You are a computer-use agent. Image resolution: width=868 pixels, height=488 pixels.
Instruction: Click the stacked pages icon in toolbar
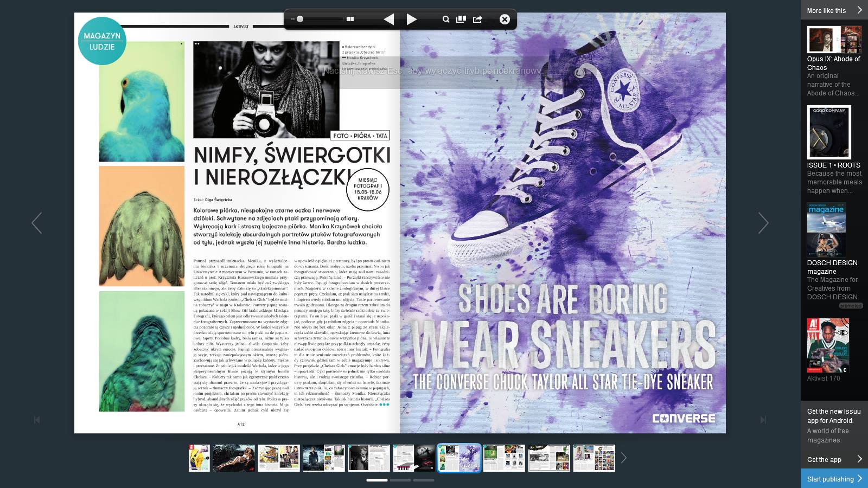[461, 20]
